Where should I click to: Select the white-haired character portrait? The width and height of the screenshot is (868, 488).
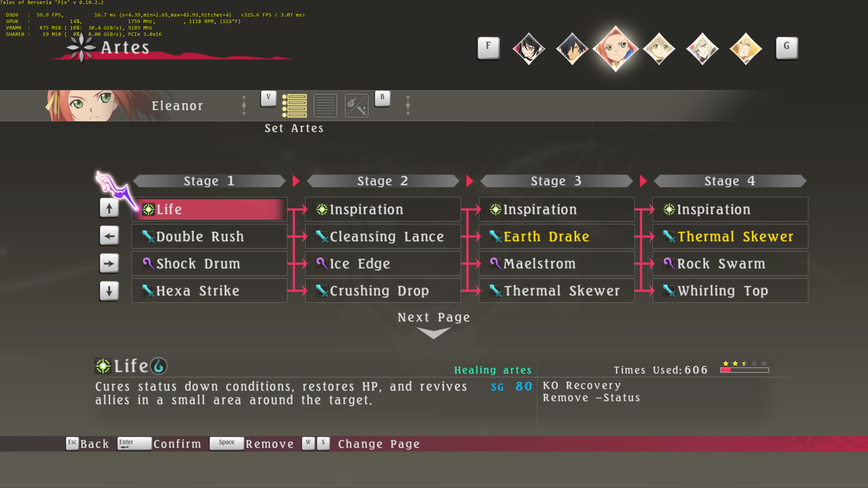tap(702, 48)
